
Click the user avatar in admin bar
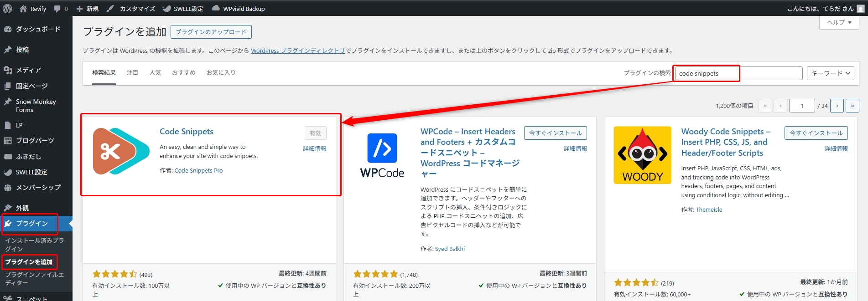861,9
